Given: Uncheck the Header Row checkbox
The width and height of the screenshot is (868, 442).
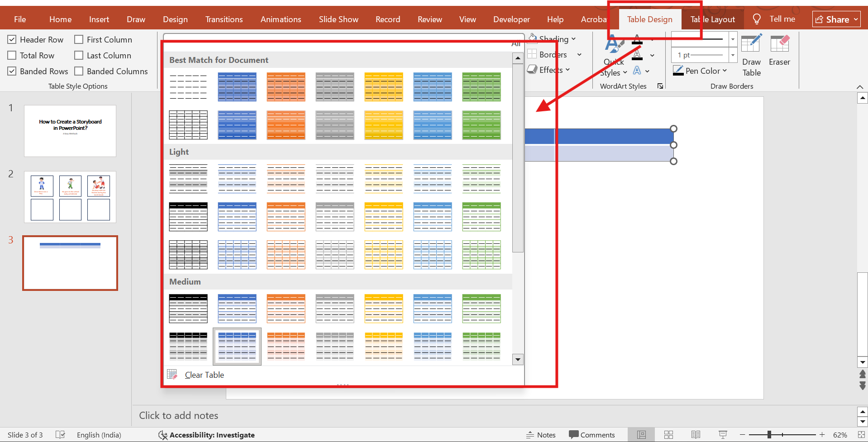Looking at the screenshot, I should 12,40.
